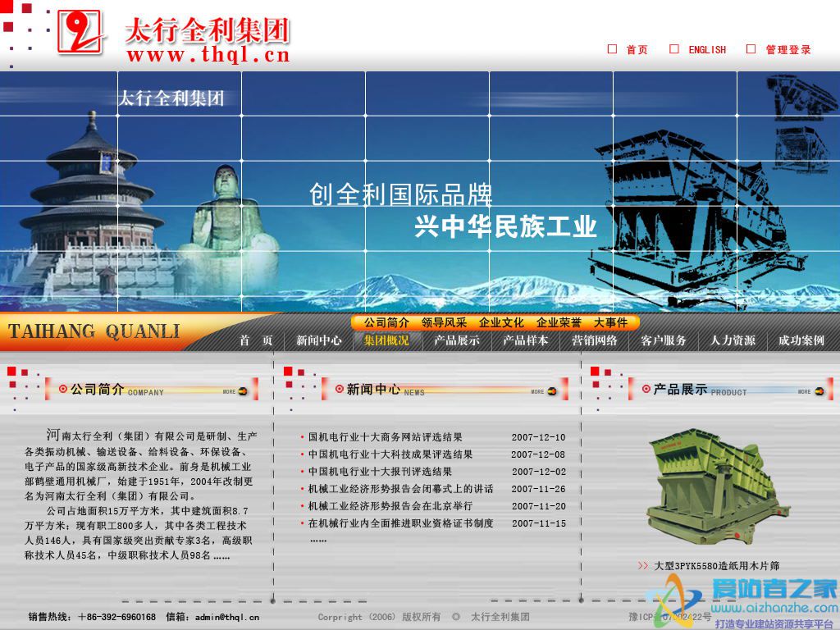Open the 人力资源 navigation item
840x630 pixels.
(733, 340)
